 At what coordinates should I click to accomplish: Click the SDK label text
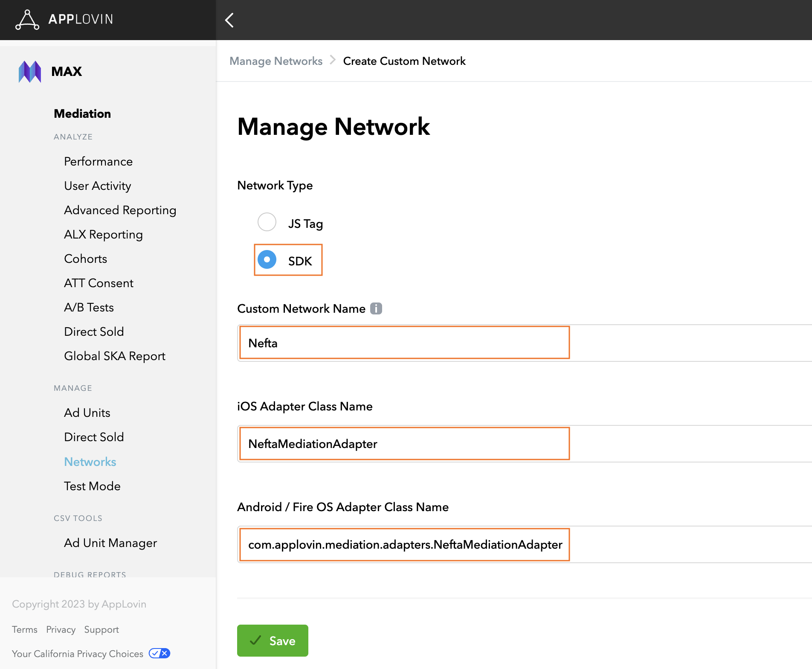tap(300, 261)
